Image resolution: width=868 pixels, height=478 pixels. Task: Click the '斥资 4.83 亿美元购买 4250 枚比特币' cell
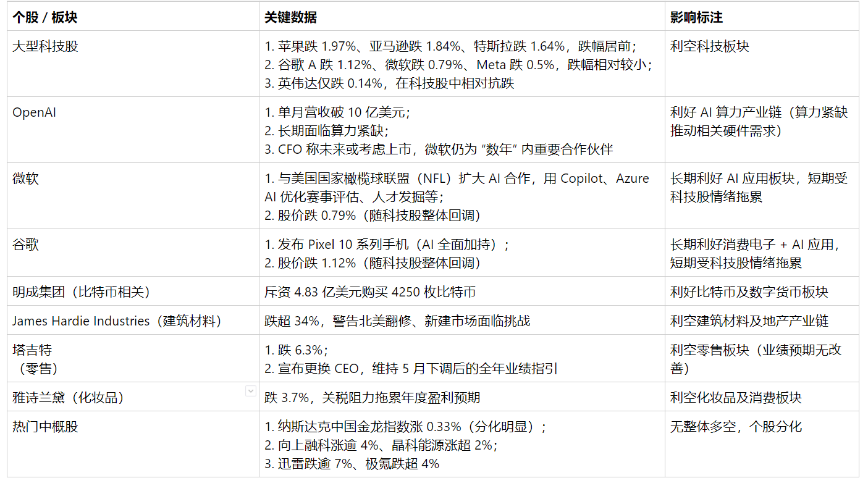point(462,291)
